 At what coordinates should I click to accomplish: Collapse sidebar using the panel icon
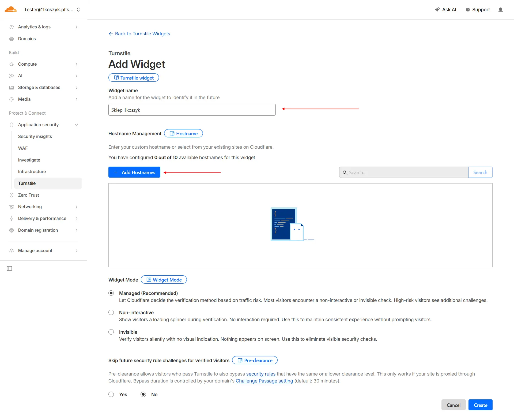click(x=9, y=268)
